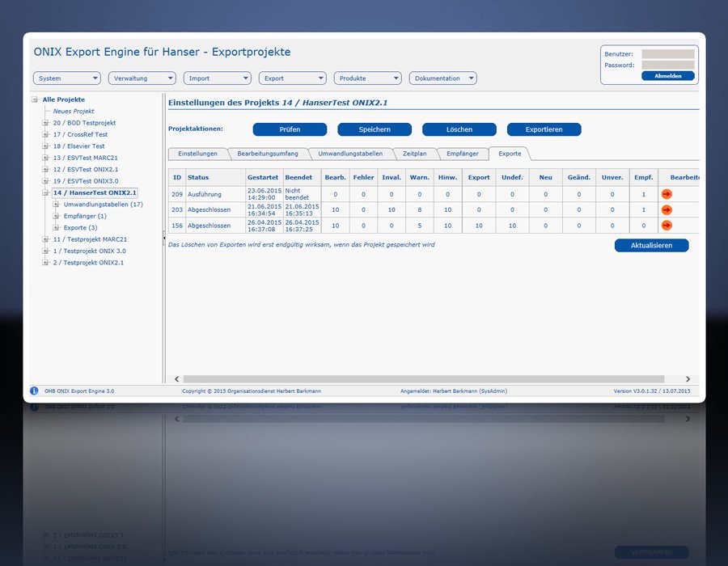728x566 pixels.
Task: Click the Speichern button
Action: (375, 129)
